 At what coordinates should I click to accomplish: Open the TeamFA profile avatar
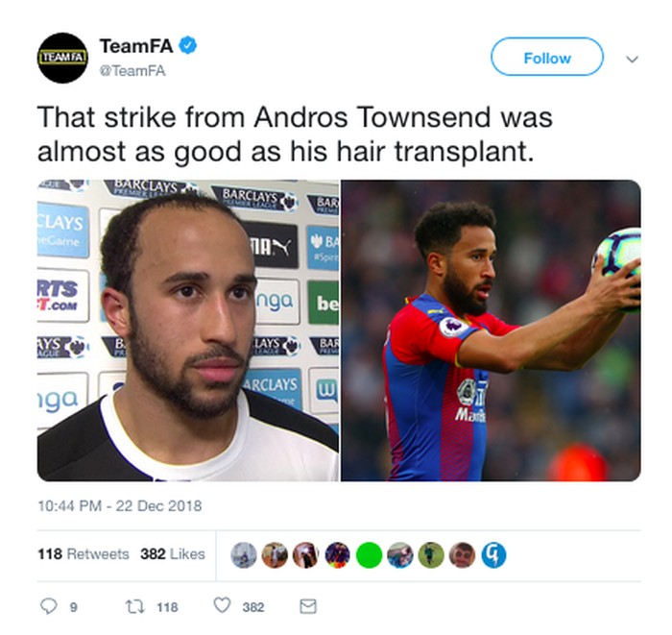[x=62, y=58]
